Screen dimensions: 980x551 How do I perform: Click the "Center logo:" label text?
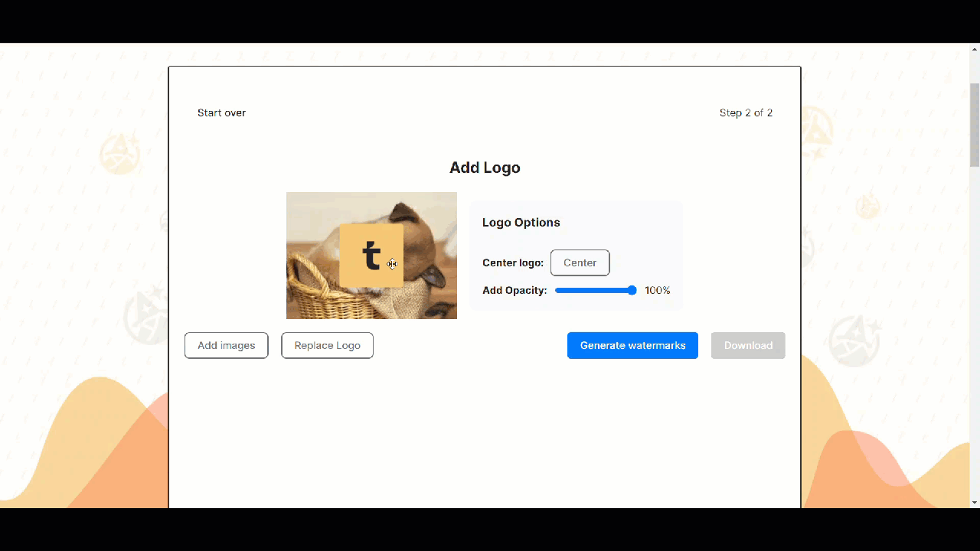click(x=513, y=262)
